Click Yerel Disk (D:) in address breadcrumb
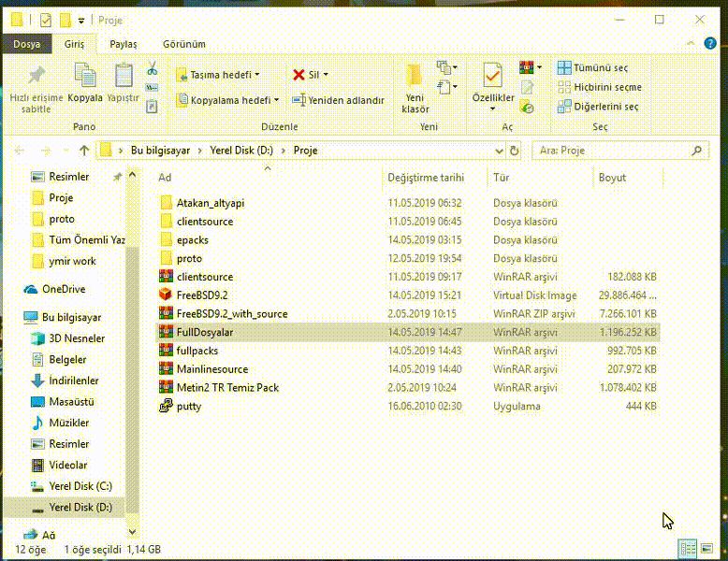Image resolution: width=728 pixels, height=561 pixels. pos(241,151)
